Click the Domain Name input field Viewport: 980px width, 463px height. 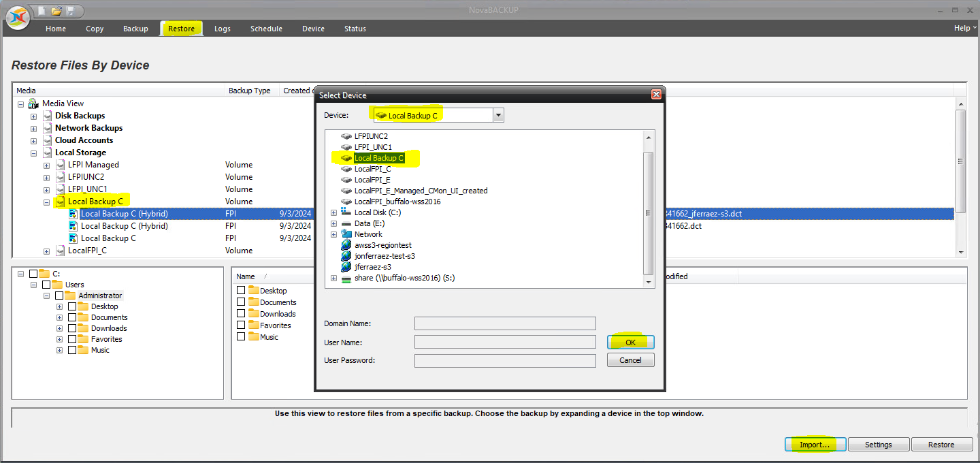pyautogui.click(x=505, y=323)
